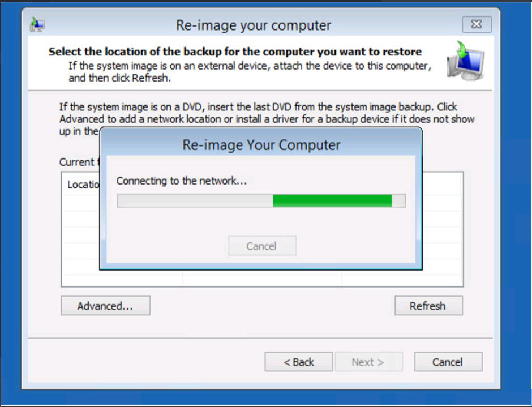This screenshot has width=532, height=407.
Task: Click the Refresh button
Action: click(x=428, y=306)
